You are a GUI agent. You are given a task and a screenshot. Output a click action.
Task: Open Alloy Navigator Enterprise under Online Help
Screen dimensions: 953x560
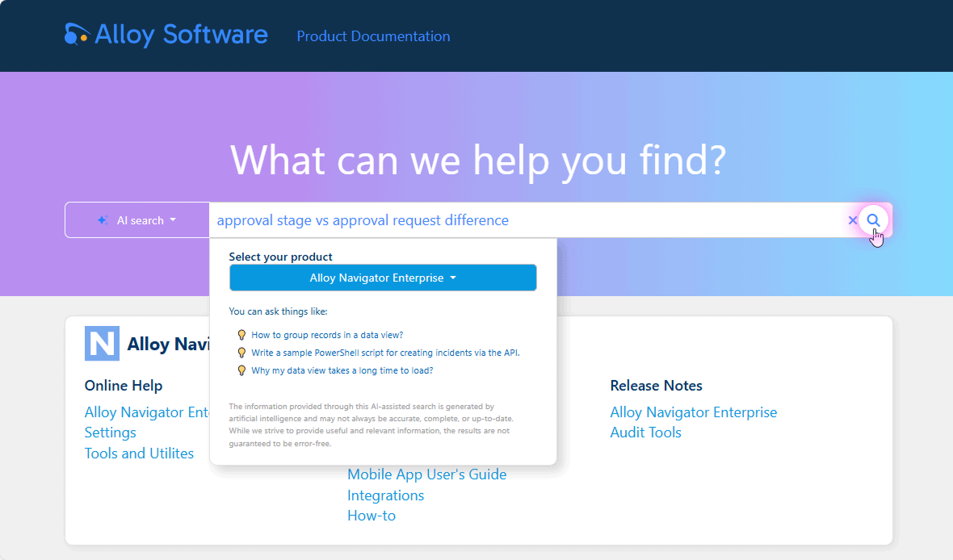[146, 412]
